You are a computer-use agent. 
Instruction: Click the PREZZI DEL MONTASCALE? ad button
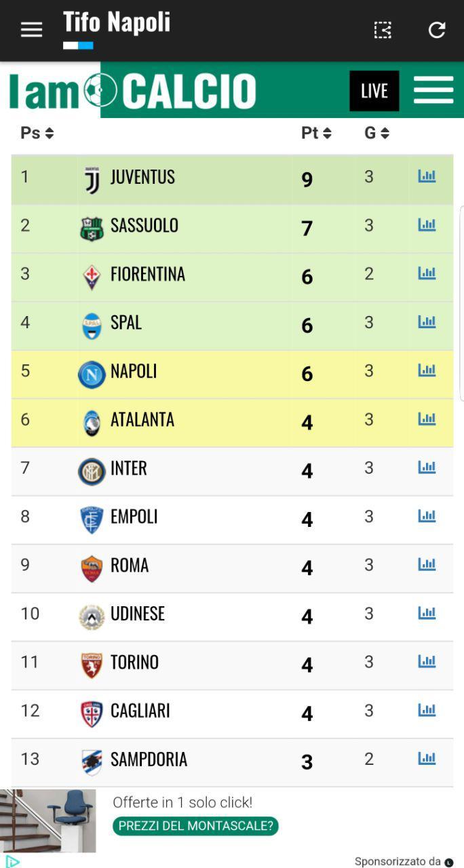pos(195,826)
